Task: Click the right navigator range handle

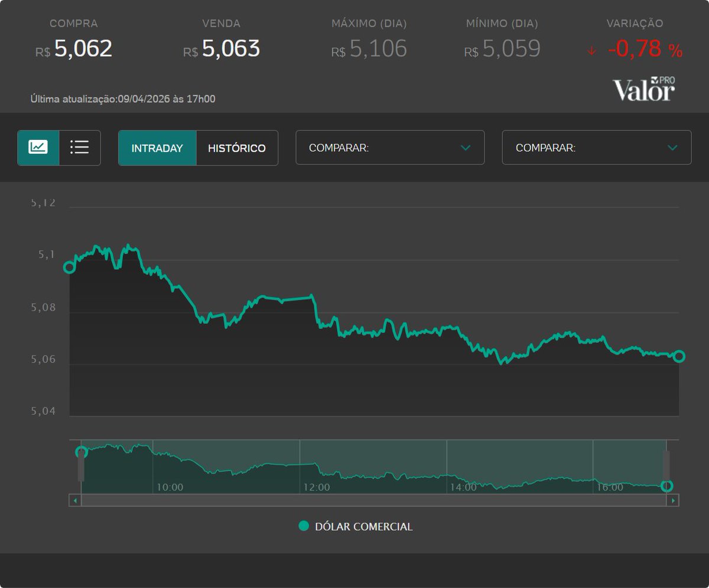Action: click(666, 466)
